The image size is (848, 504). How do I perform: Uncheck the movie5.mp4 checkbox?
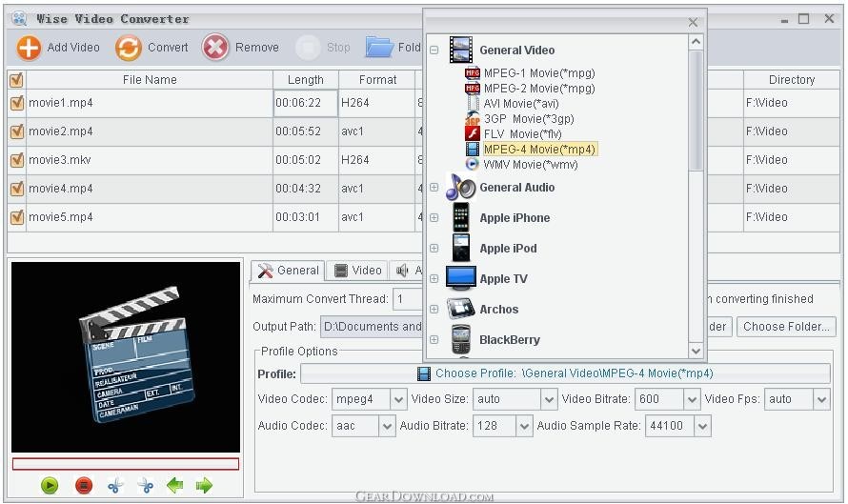pyautogui.click(x=17, y=217)
